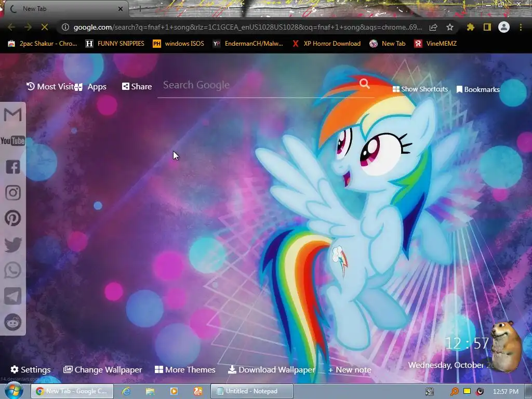Open VineMEMZ bookmark
Viewport: 532px width, 399px height.
pyautogui.click(x=435, y=44)
